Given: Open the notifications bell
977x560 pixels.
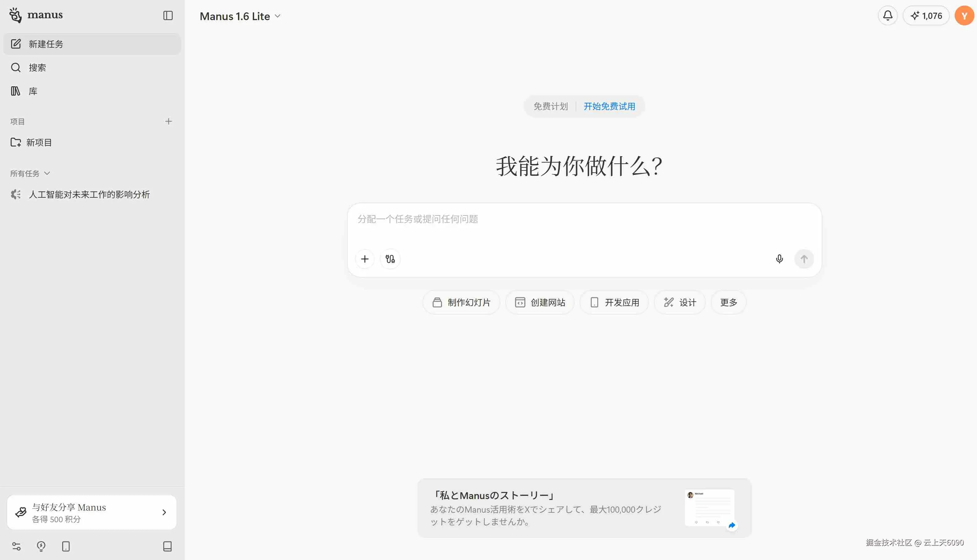Looking at the screenshot, I should 887,15.
